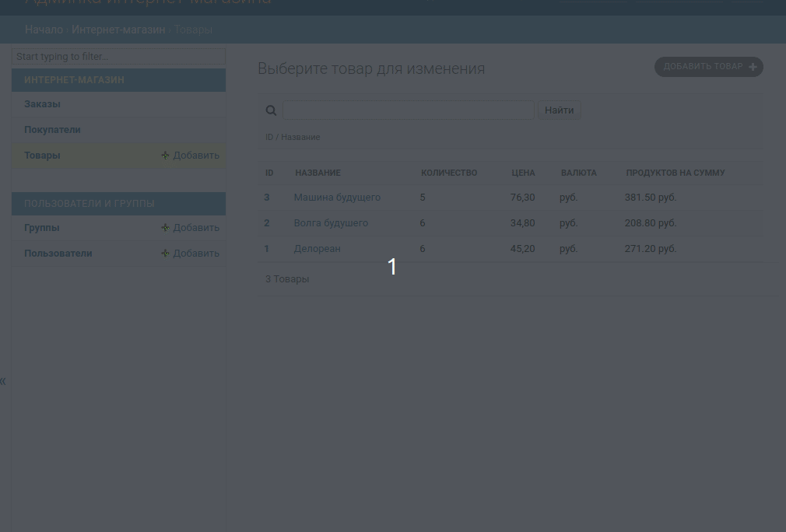Collapse the sidebar with the chevron arrow
The image size is (786, 532).
(x=3, y=380)
